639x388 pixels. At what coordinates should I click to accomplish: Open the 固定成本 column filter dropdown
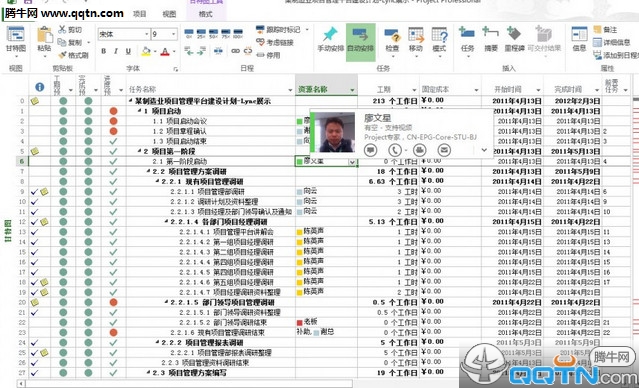pyautogui.click(x=476, y=90)
